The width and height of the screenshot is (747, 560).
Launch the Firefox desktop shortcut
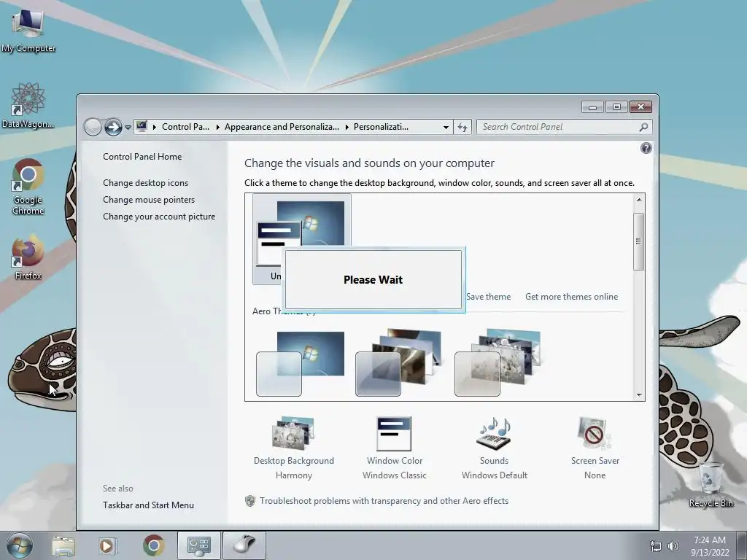pos(28,256)
